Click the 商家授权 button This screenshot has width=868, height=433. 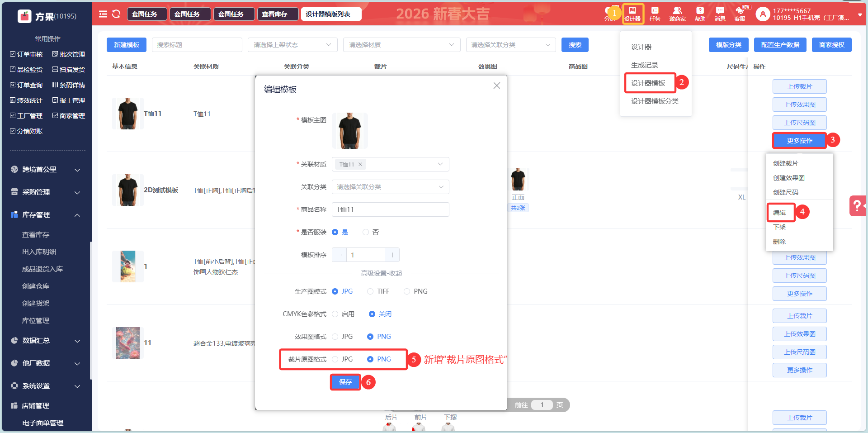click(x=832, y=45)
